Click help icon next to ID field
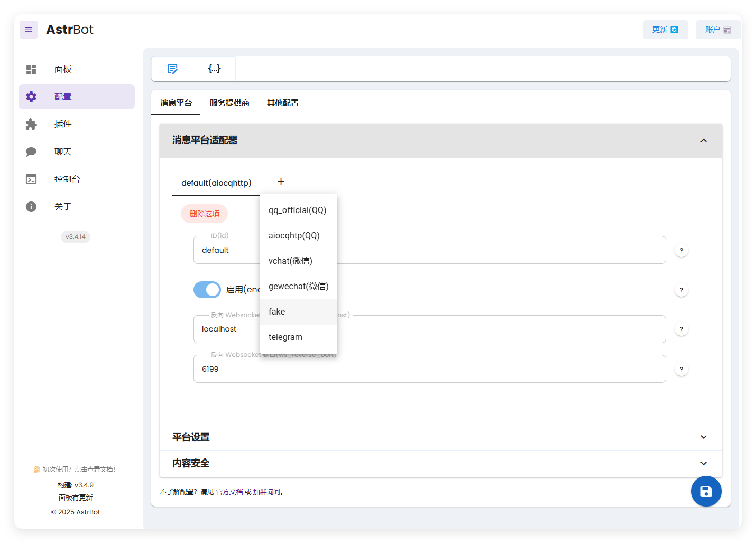The image size is (756, 543). [x=681, y=250]
